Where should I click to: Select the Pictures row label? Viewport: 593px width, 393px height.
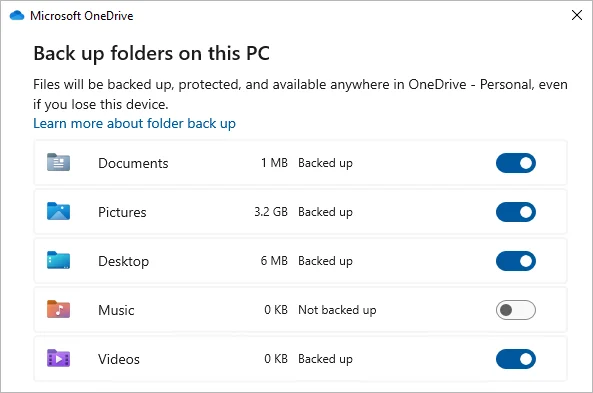pyautogui.click(x=122, y=212)
